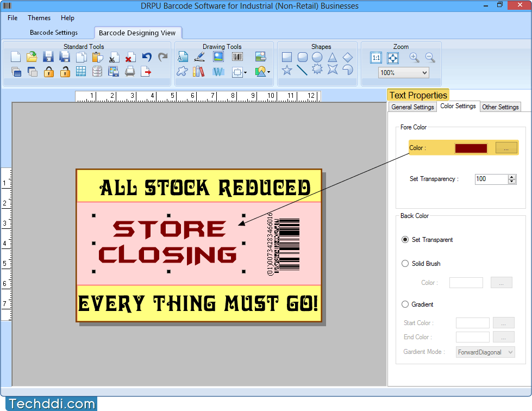Open the Other Settings tab
532x411 pixels.
click(500, 107)
